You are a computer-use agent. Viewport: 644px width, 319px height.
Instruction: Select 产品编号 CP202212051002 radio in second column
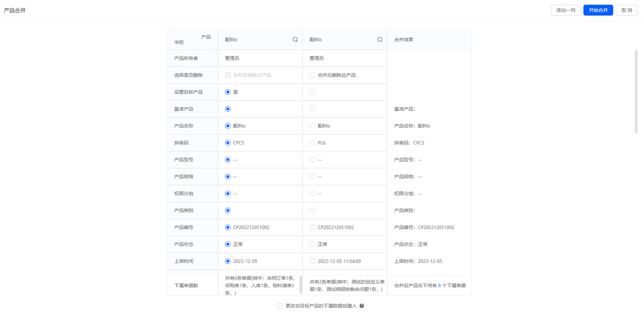click(x=312, y=227)
